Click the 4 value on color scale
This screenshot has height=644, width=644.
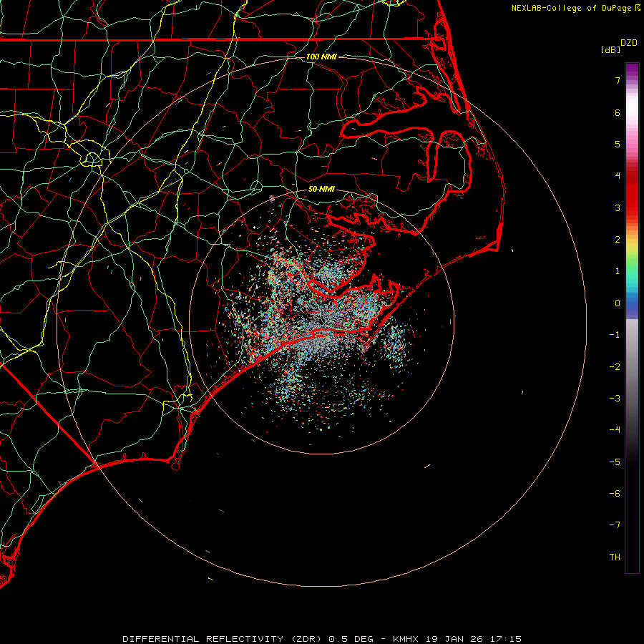coord(618,176)
